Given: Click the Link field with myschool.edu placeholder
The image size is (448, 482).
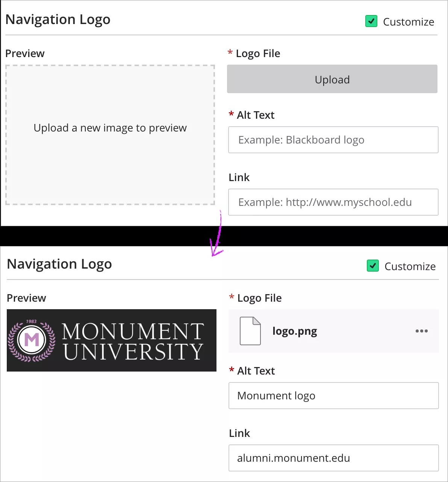Looking at the screenshot, I should (333, 202).
